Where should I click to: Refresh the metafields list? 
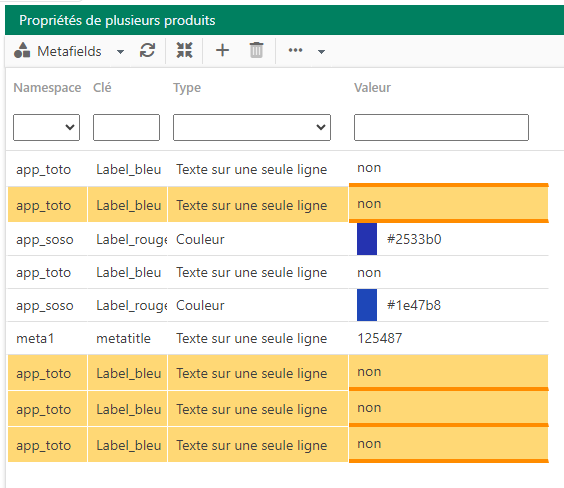pyautogui.click(x=147, y=50)
